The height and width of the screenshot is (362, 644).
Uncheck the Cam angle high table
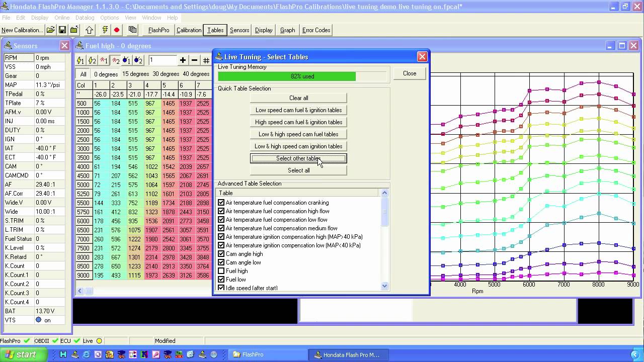221,254
